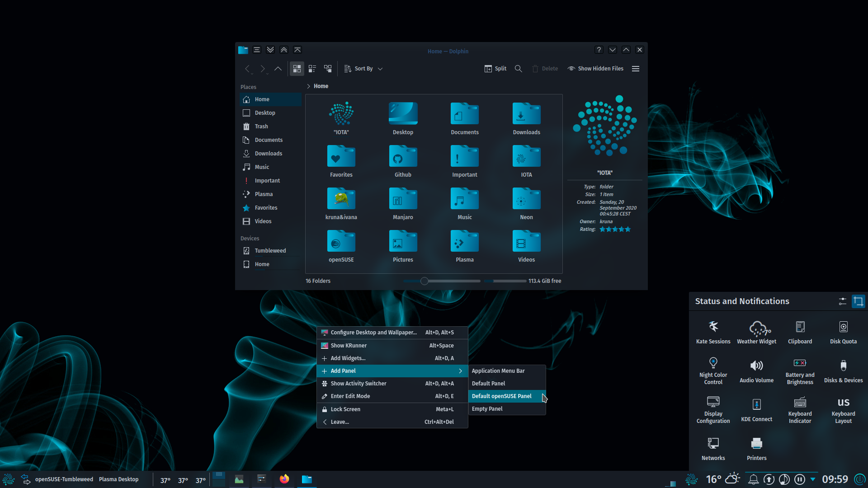This screenshot has width=868, height=488.
Task: Select the Github folder
Action: 403,162
